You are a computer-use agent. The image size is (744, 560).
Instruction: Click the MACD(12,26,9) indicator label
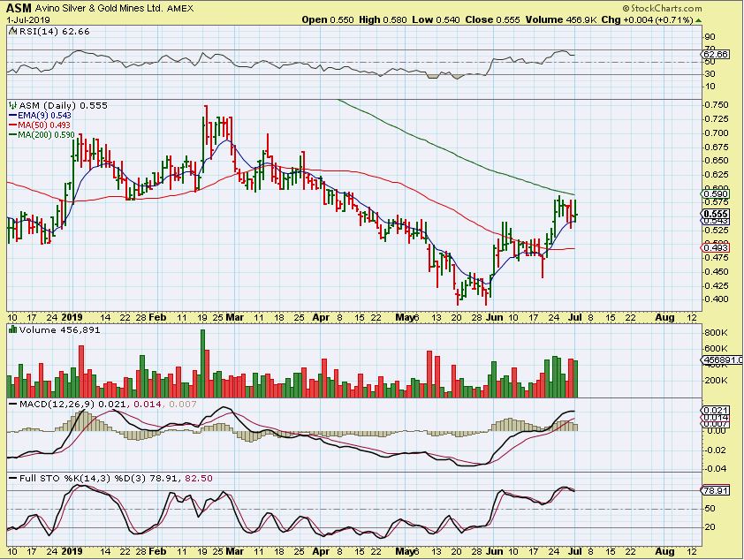(x=57, y=404)
